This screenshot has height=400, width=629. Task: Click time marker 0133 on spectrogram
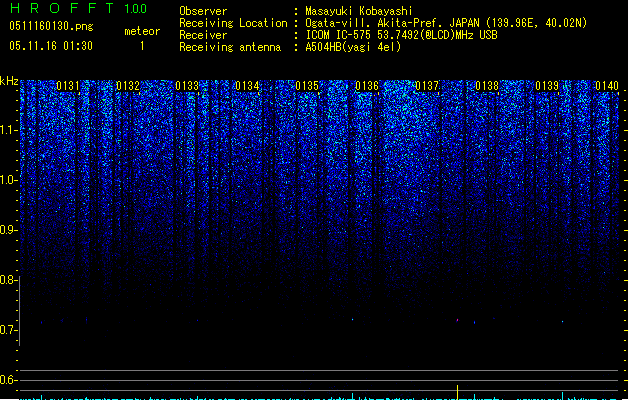coord(187,86)
